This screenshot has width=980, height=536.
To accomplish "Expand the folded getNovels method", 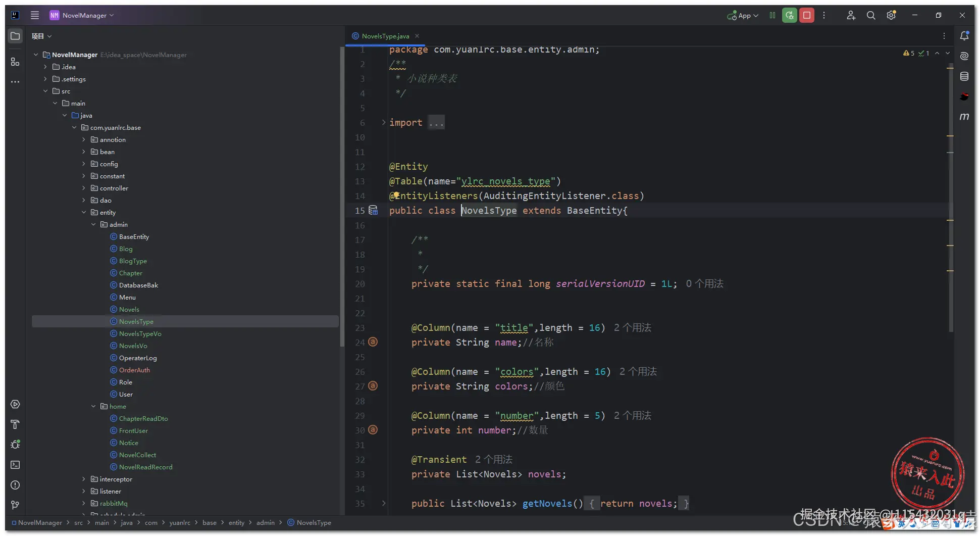I will [x=384, y=503].
